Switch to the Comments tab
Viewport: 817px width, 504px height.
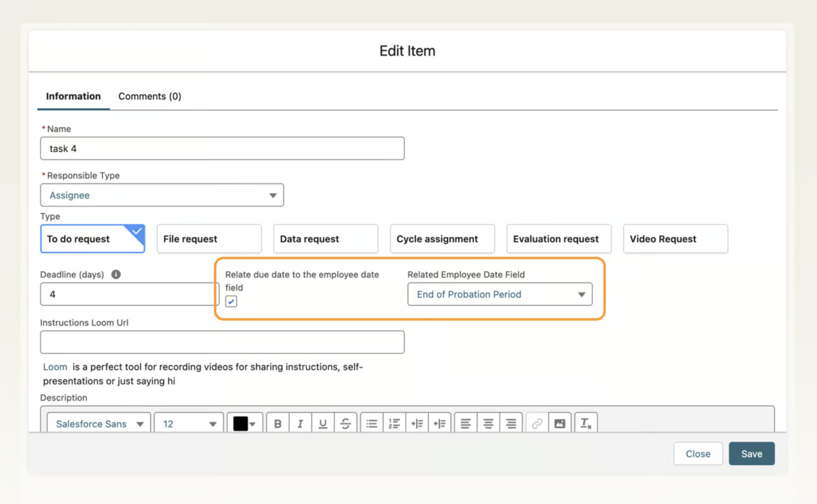150,96
